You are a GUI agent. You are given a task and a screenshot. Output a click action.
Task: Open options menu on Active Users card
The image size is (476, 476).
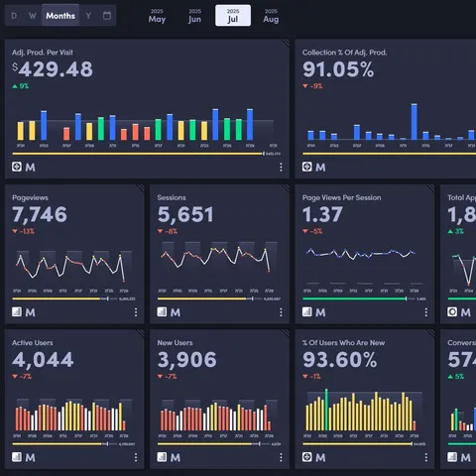click(136, 457)
